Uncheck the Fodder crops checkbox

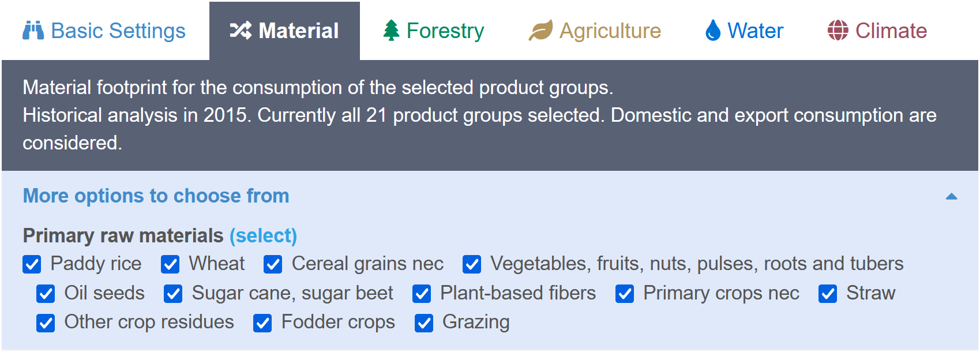pyautogui.click(x=262, y=323)
